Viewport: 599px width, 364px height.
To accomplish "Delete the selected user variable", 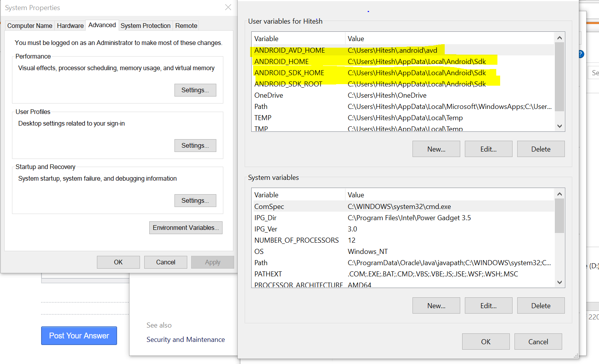I will (540, 149).
